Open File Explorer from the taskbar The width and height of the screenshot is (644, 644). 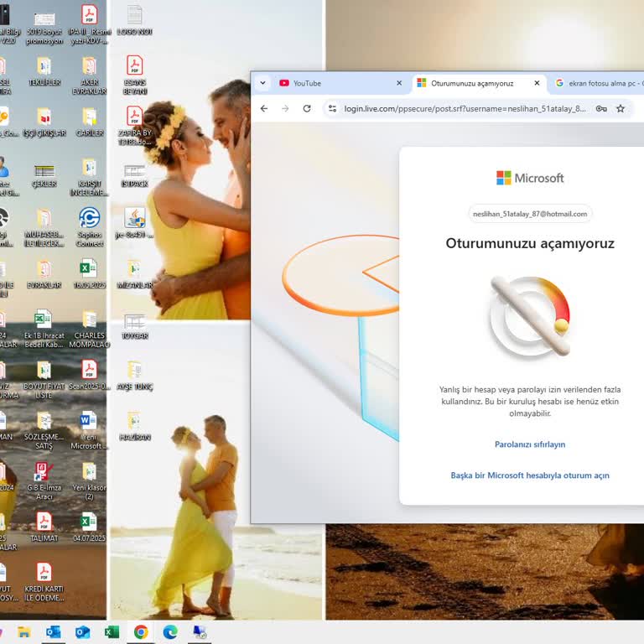coord(24,632)
